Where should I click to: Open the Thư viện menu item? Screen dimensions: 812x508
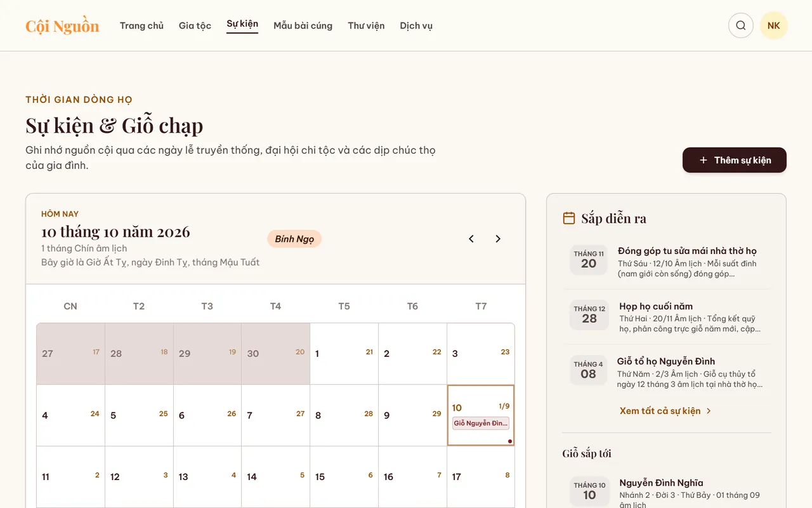click(366, 26)
